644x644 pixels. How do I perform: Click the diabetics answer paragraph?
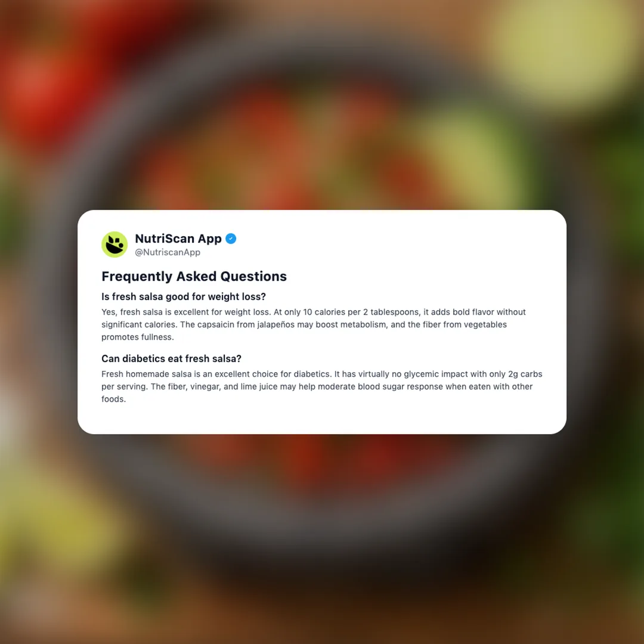coord(321,386)
